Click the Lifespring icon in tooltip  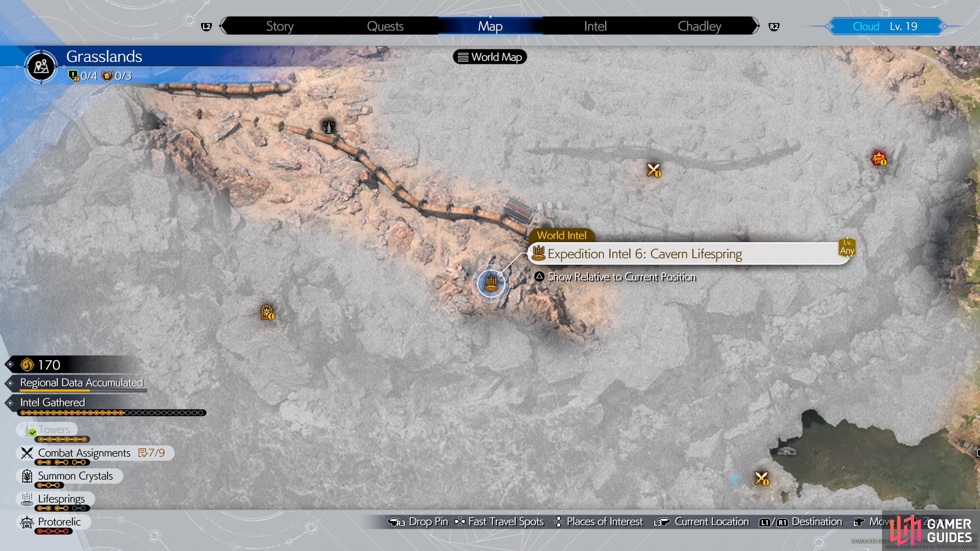coord(538,253)
